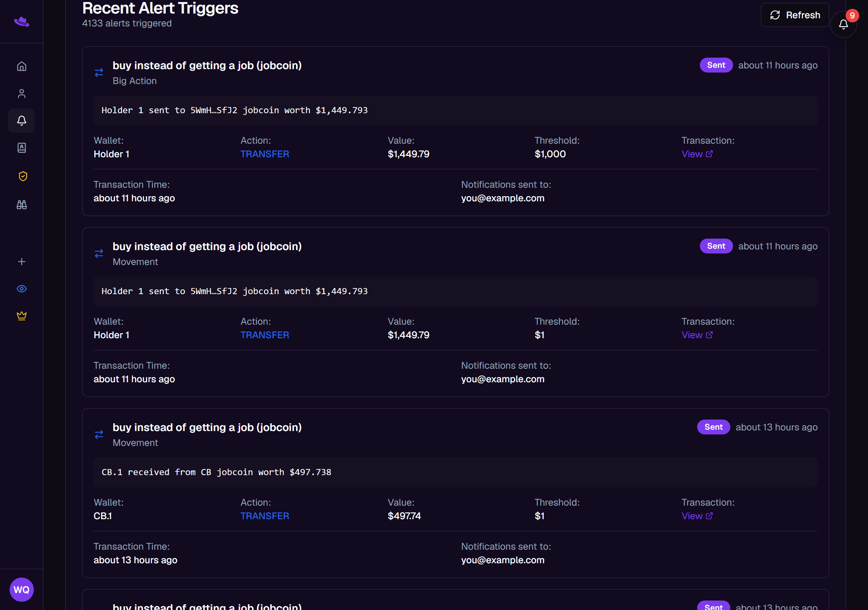Open the contacts book sidebar icon
The height and width of the screenshot is (610, 868).
(x=22, y=148)
